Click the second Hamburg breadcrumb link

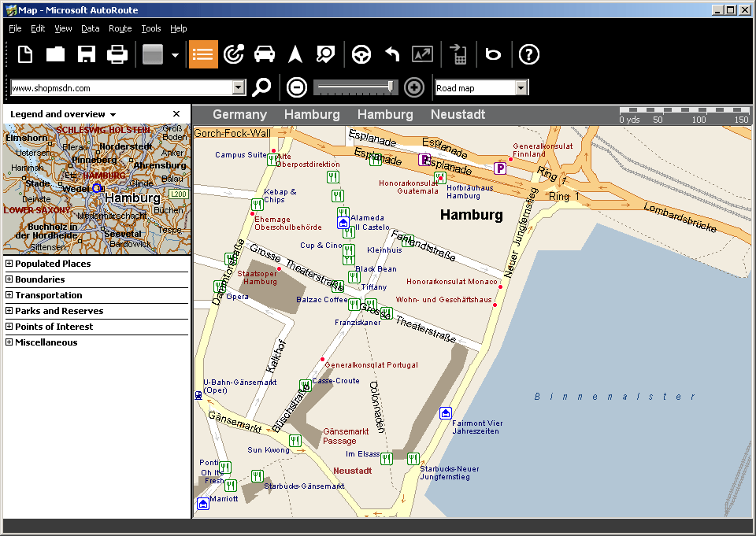pyautogui.click(x=385, y=115)
